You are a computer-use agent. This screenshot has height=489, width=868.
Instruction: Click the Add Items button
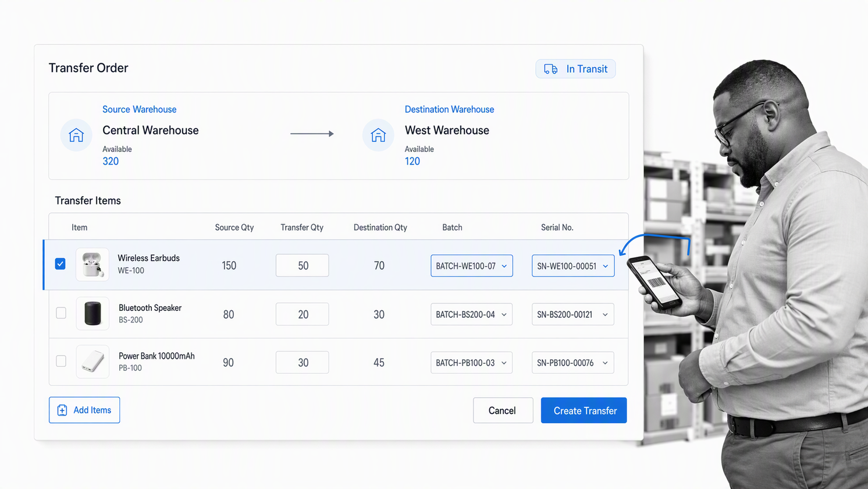84,410
